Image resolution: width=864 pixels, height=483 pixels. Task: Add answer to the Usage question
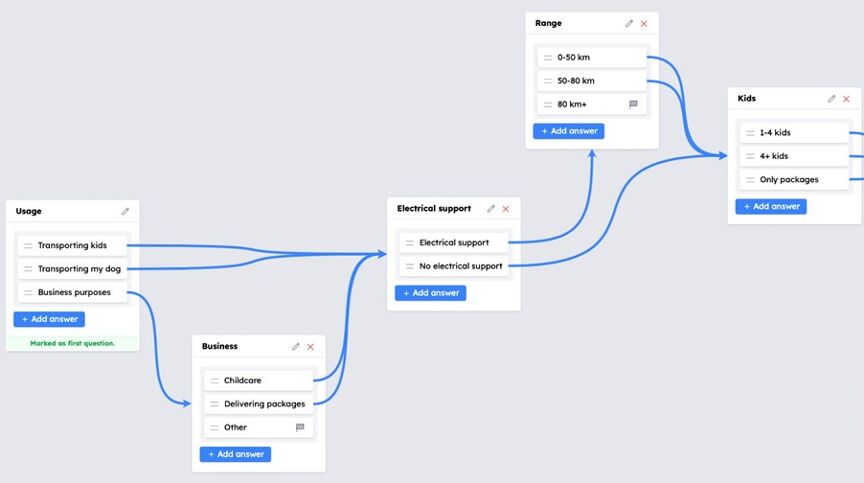coord(49,319)
